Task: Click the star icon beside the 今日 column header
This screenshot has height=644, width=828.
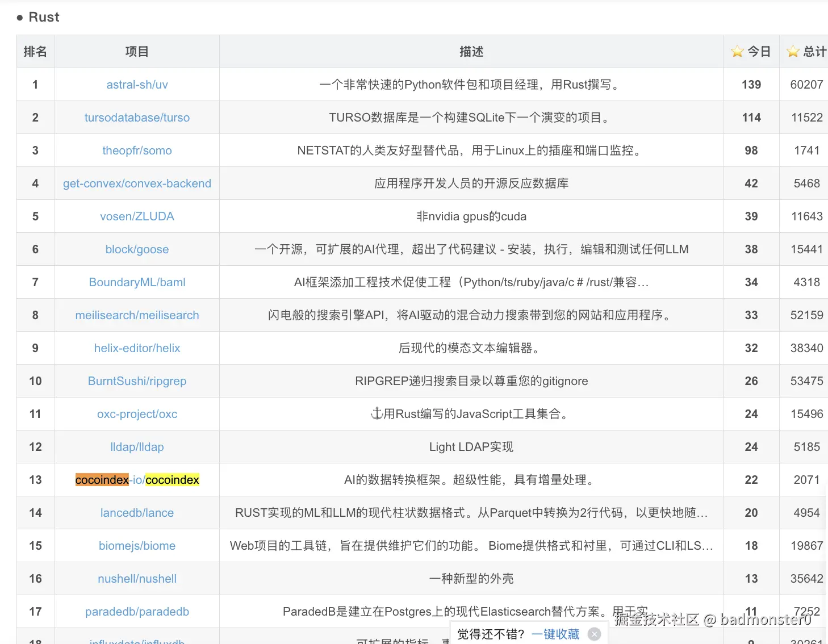Action: click(x=737, y=51)
